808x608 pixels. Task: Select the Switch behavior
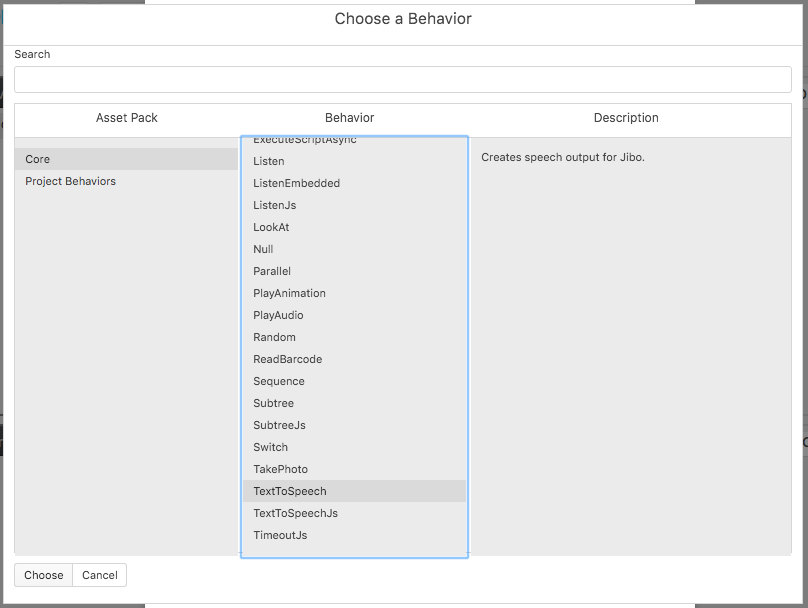pos(270,447)
